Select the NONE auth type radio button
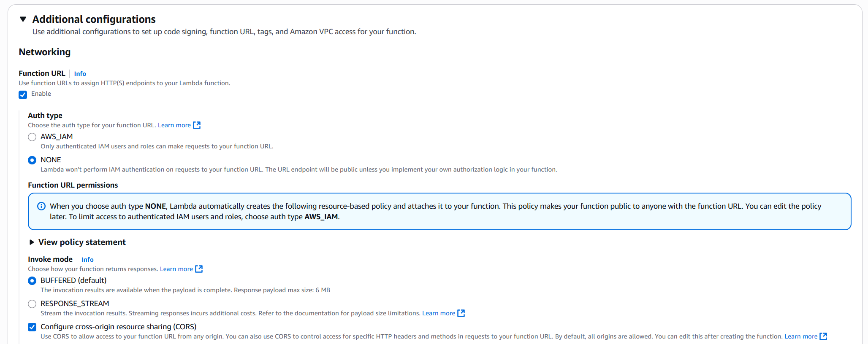 pos(32,160)
